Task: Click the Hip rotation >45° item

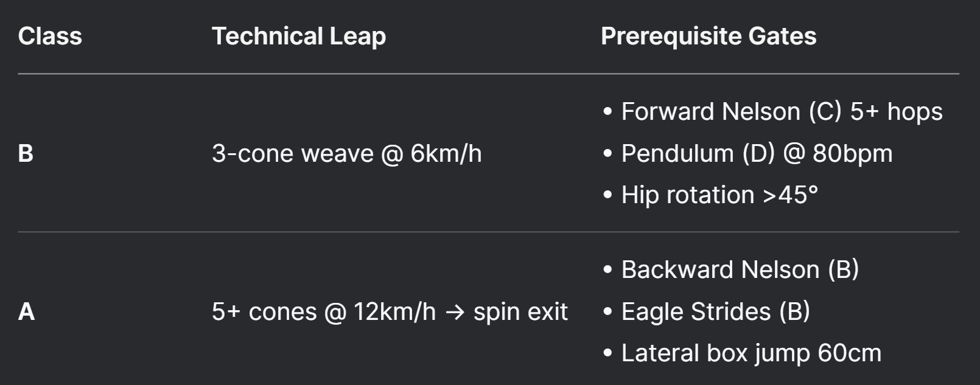Action: (719, 195)
